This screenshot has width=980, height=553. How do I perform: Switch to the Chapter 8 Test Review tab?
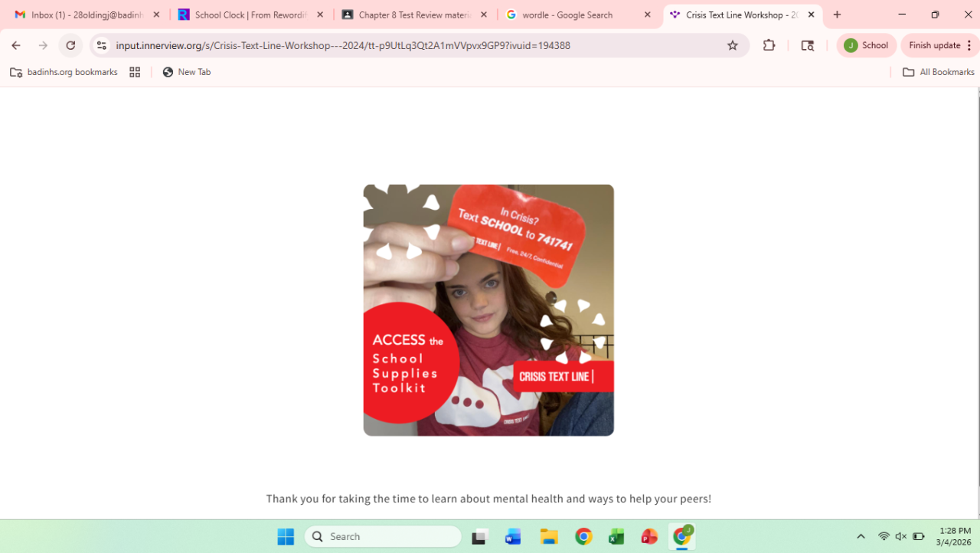coord(414,15)
